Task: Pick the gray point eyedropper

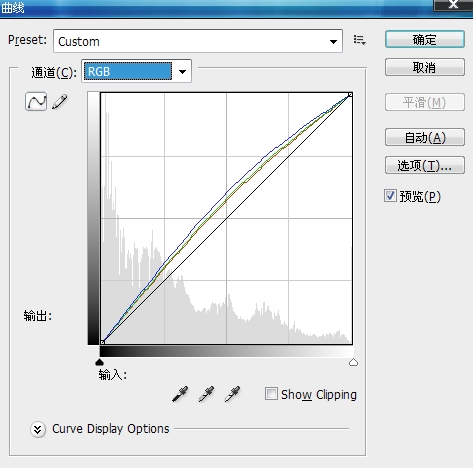Action: [206, 394]
